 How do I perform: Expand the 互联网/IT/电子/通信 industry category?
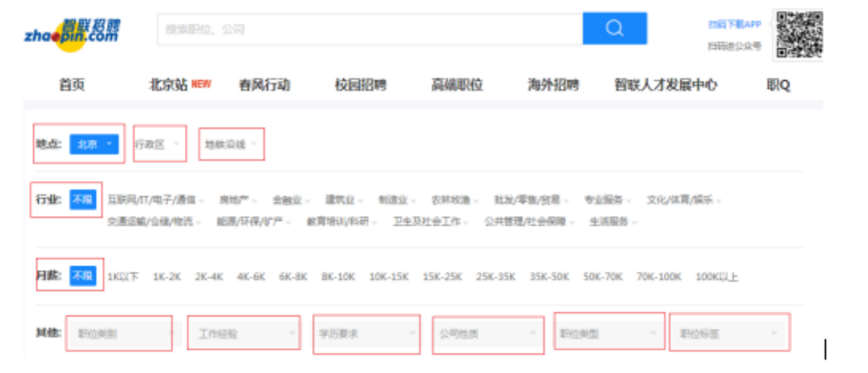tap(155, 200)
